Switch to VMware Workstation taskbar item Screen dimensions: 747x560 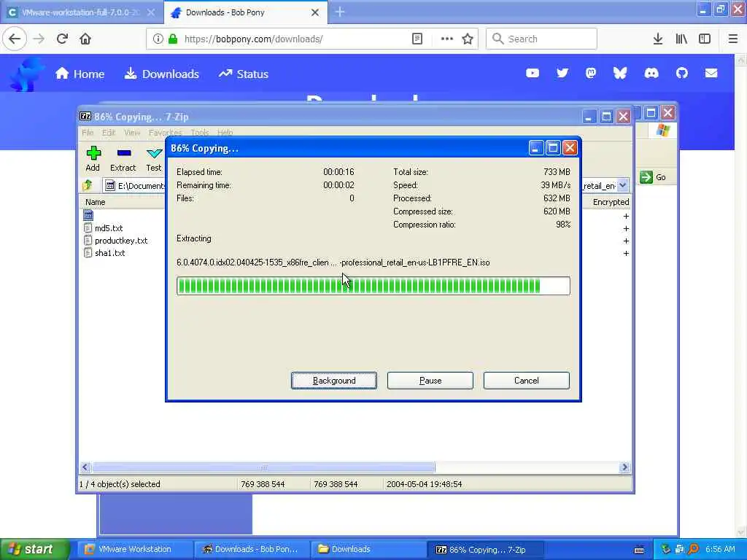click(134, 549)
